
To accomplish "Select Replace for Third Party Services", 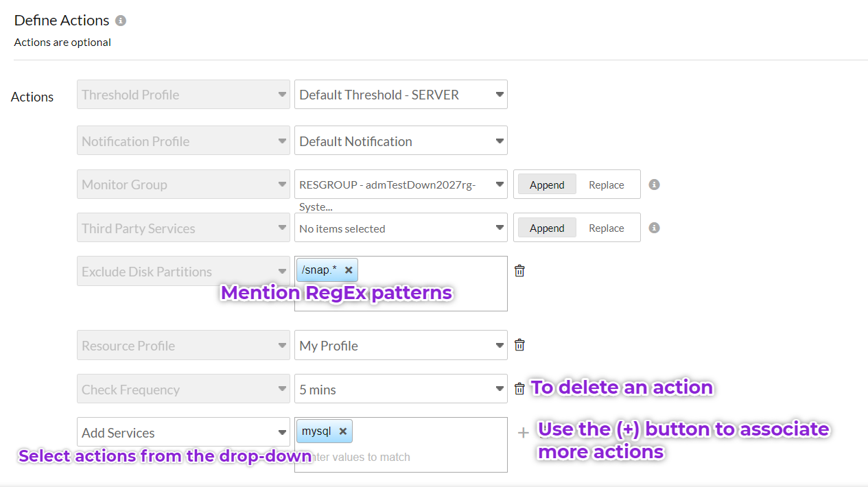I will click(606, 227).
